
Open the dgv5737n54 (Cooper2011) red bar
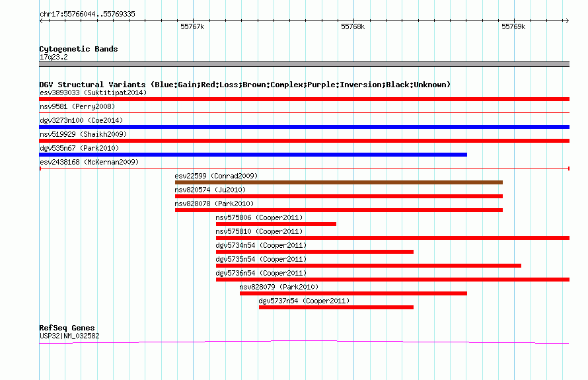coord(336,307)
